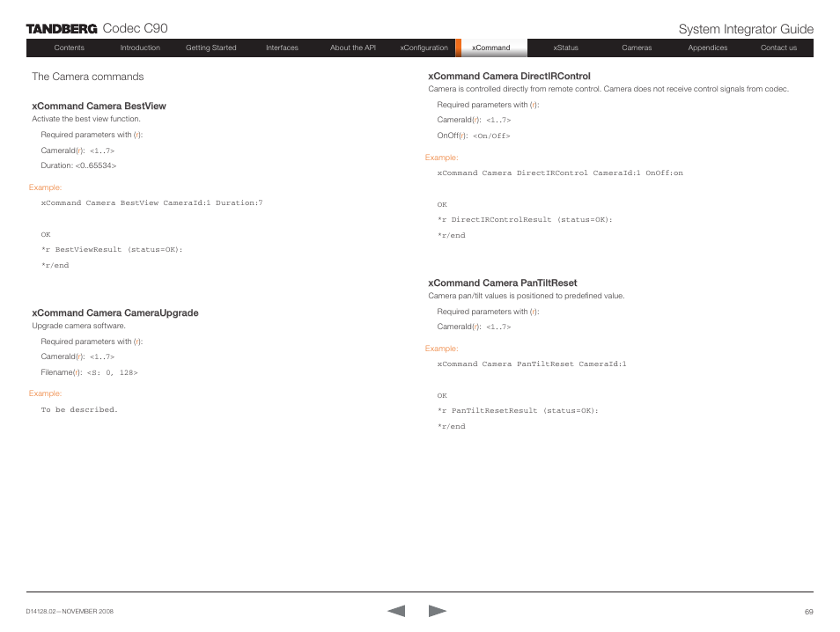
Task: Open the Cameras tab
Action: pyautogui.click(x=637, y=48)
